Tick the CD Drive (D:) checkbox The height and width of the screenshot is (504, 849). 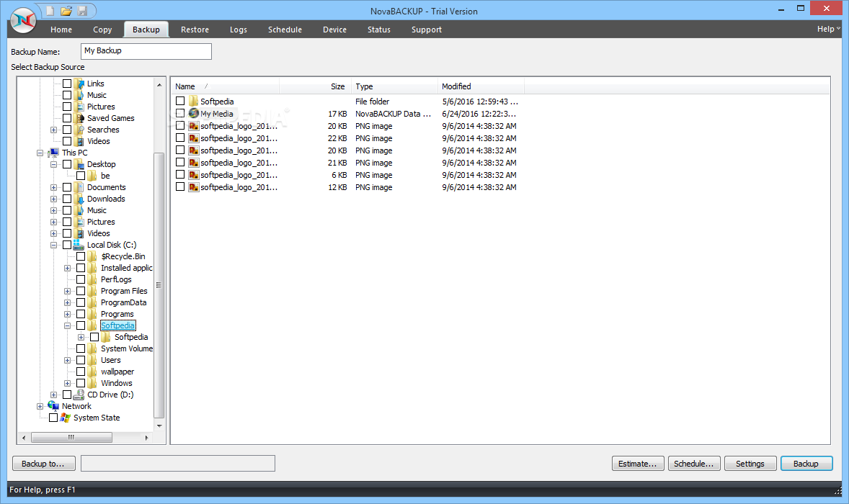pos(66,395)
